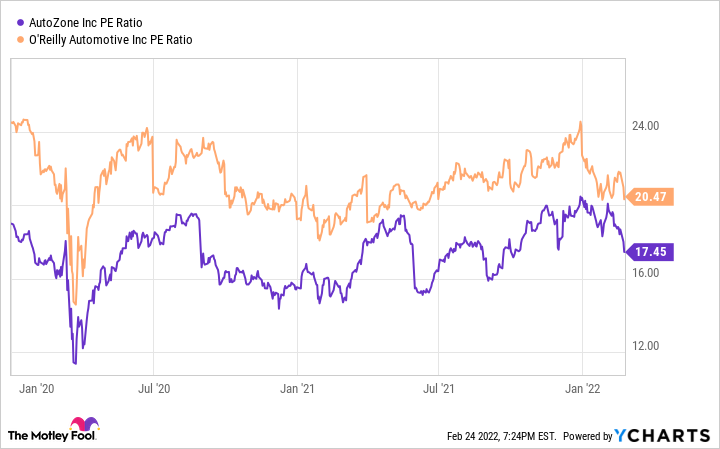720x449 pixels.
Task: Click the YCharts logo
Action: (x=661, y=435)
